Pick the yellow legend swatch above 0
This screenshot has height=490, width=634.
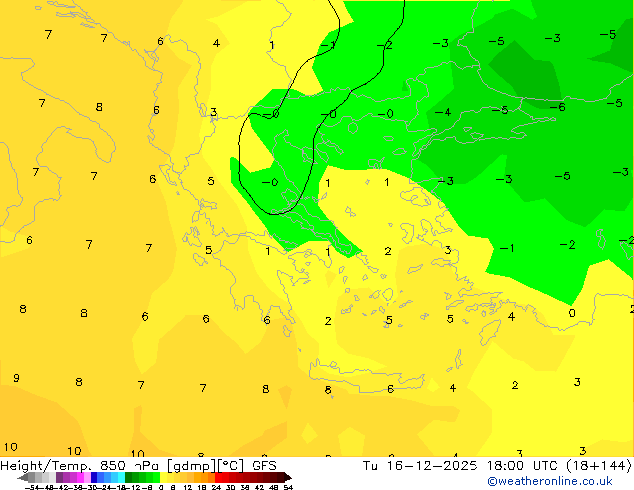tap(163, 477)
